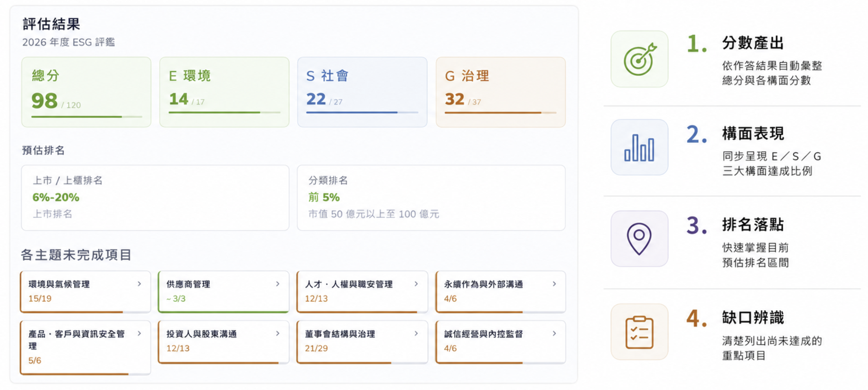Screen dimensions: 868x390
Task: Click the 分類排名 前 5% box
Action: click(431, 198)
